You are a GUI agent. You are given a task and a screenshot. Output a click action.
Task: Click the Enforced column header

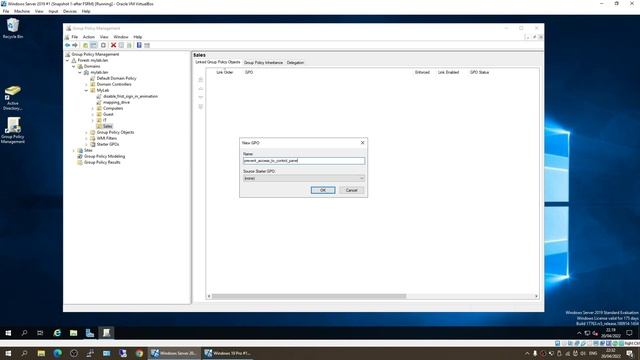[422, 72]
